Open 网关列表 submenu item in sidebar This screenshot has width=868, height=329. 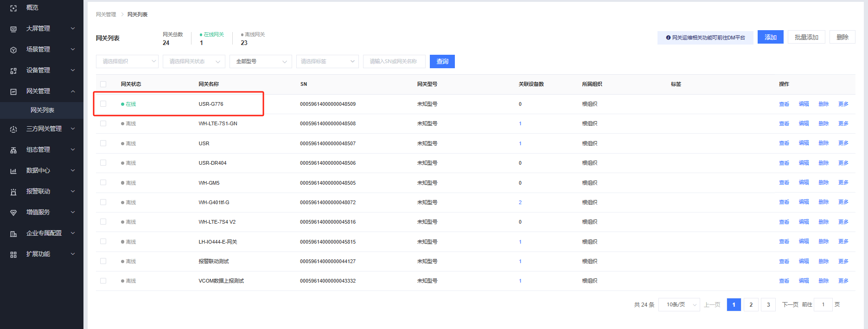42,110
